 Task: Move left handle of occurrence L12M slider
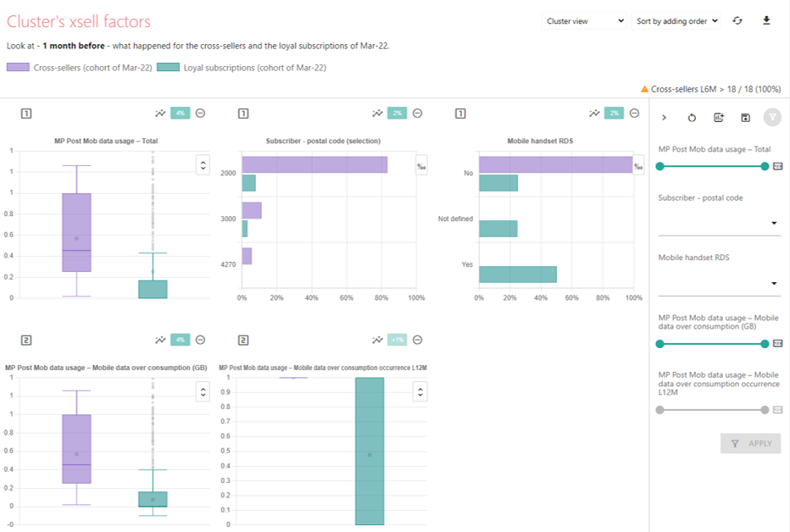[660, 410]
